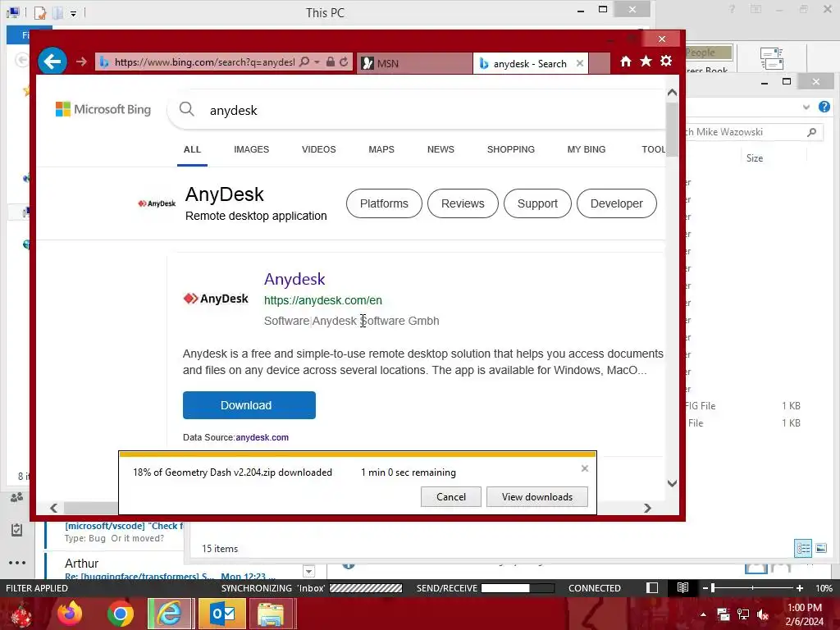Click the search magnifier in IE address bar
This screenshot has width=840, height=630.
point(304,62)
